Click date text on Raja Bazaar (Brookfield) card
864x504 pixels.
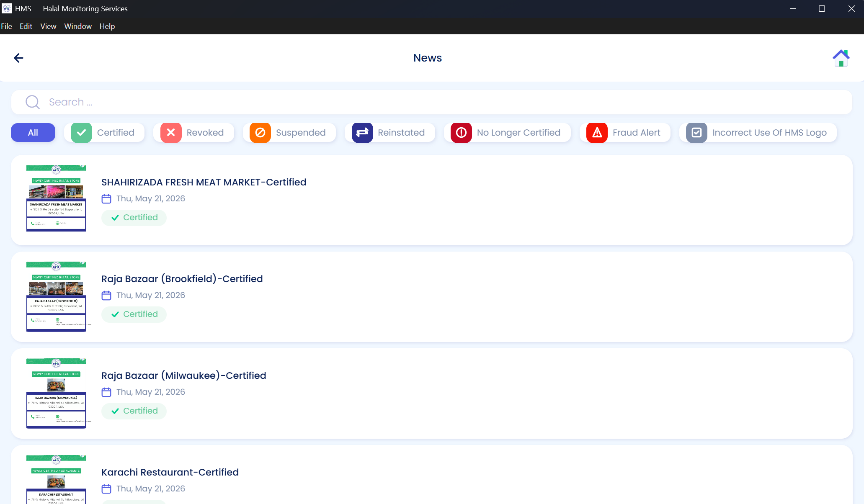(150, 296)
